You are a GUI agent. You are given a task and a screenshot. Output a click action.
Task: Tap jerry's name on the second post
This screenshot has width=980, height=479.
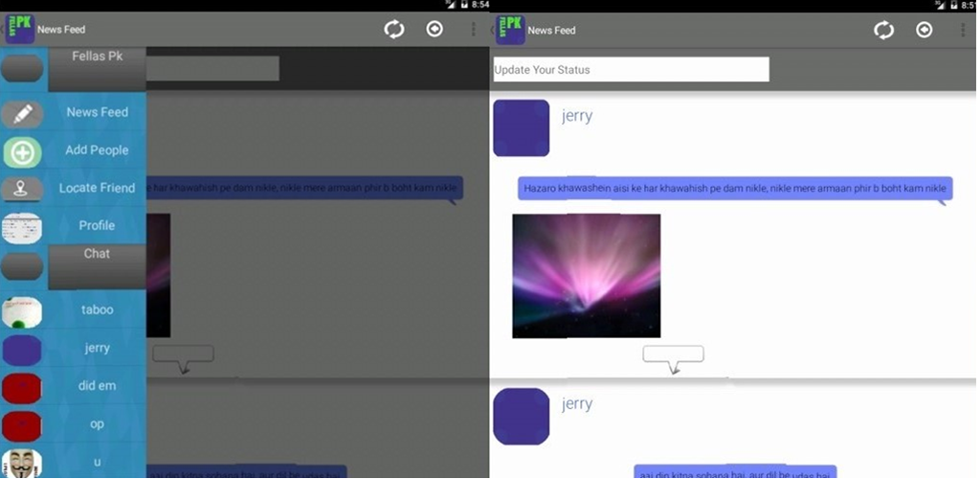pos(577,404)
